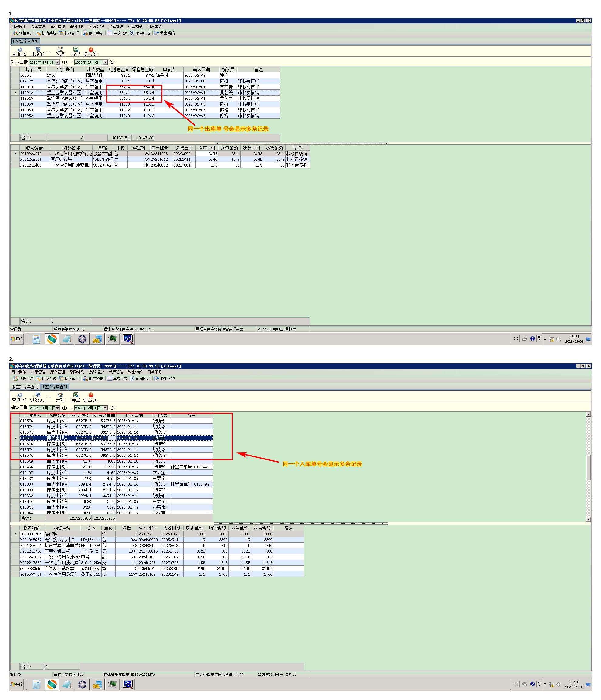Screen dimensions: 601x700
Task: Click 导出 Excel export icon in lower window
Action: pos(76,395)
